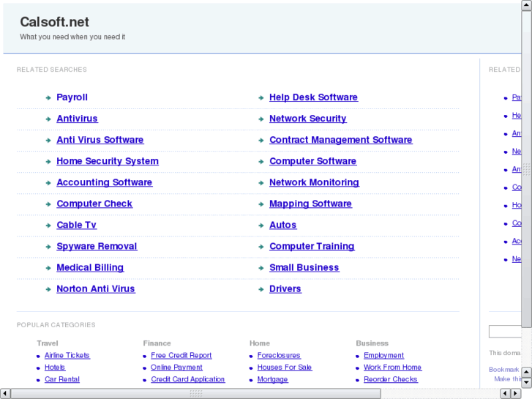Screen dimensions: 532x399
Task: Visit Work From Home under Business
Action: (x=392, y=368)
